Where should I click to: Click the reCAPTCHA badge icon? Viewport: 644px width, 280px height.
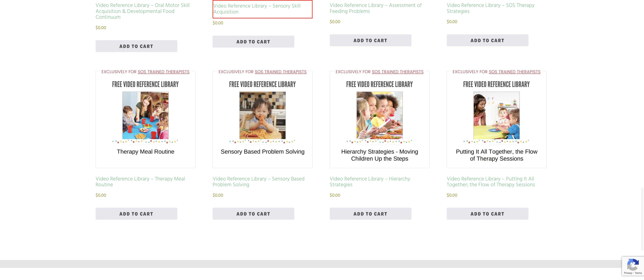[633, 264]
